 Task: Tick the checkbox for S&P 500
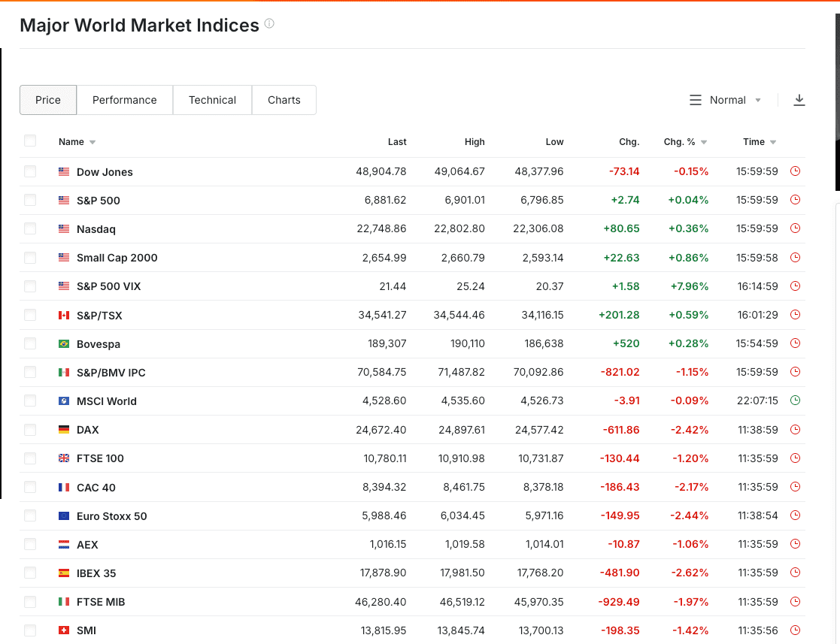point(30,200)
